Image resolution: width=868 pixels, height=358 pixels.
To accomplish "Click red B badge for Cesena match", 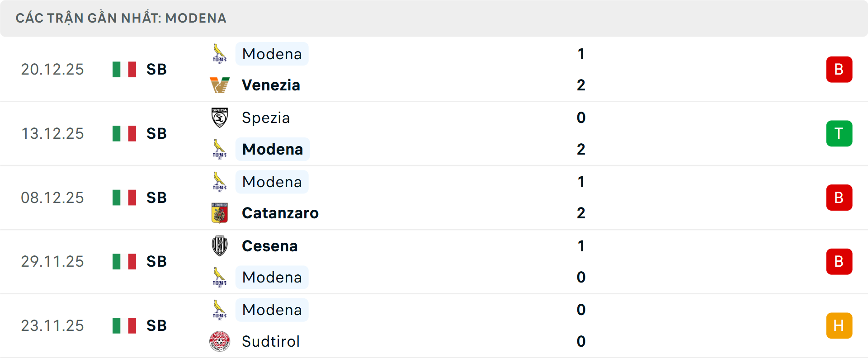I will [x=839, y=261].
